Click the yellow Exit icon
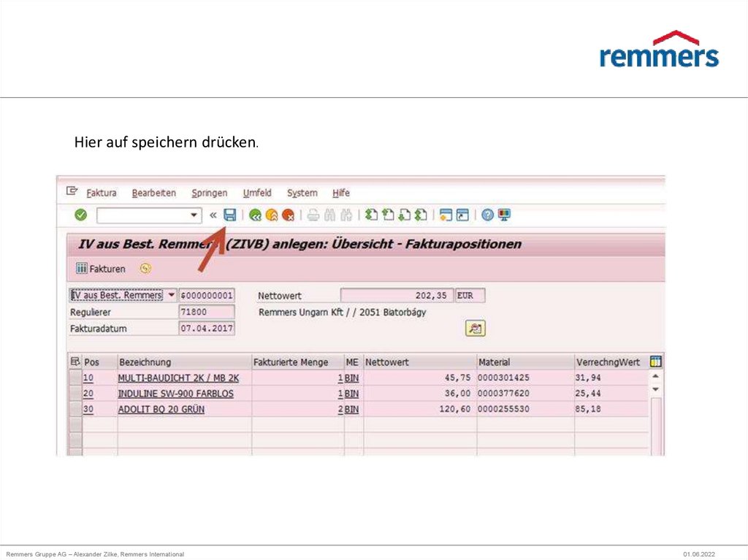 (272, 215)
